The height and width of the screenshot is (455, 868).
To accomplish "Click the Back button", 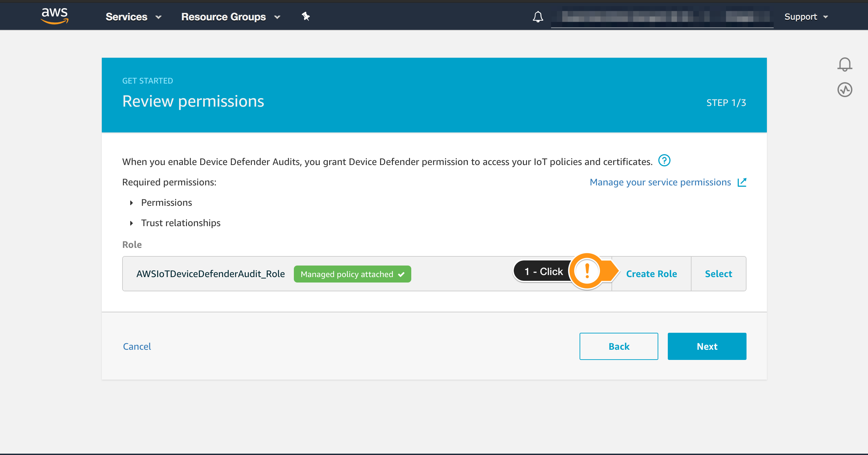I will coord(619,346).
